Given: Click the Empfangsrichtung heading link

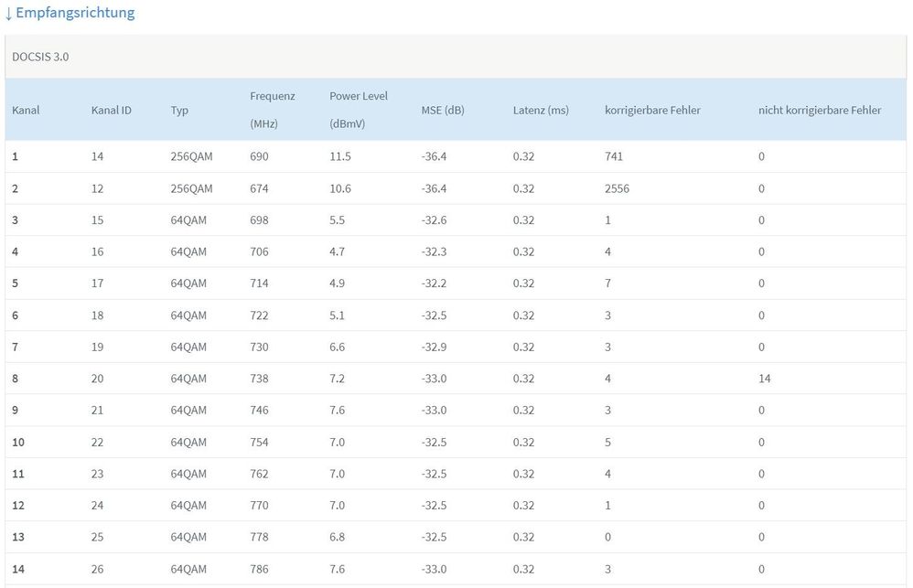Looking at the screenshot, I should [x=75, y=13].
